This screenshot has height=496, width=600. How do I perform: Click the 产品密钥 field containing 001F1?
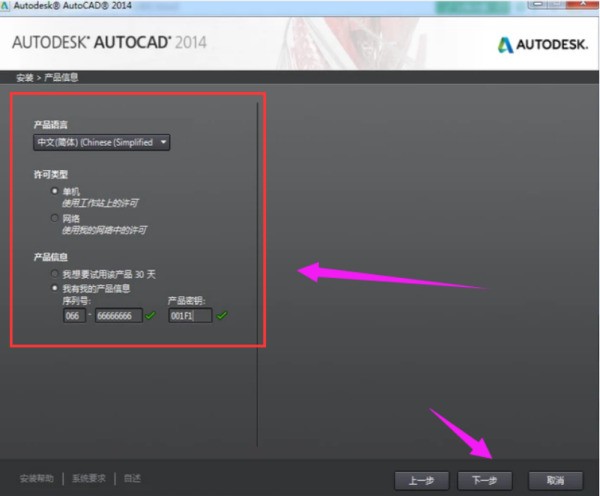(189, 316)
